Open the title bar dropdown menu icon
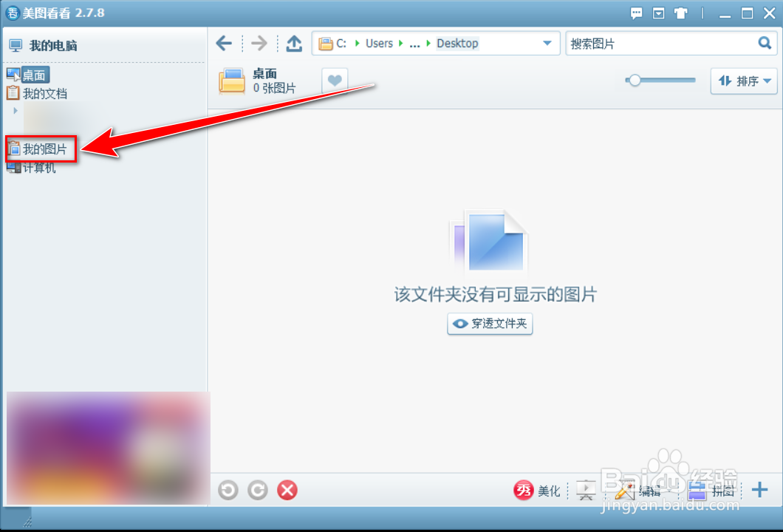Viewport: 783px width, 532px height. [659, 13]
